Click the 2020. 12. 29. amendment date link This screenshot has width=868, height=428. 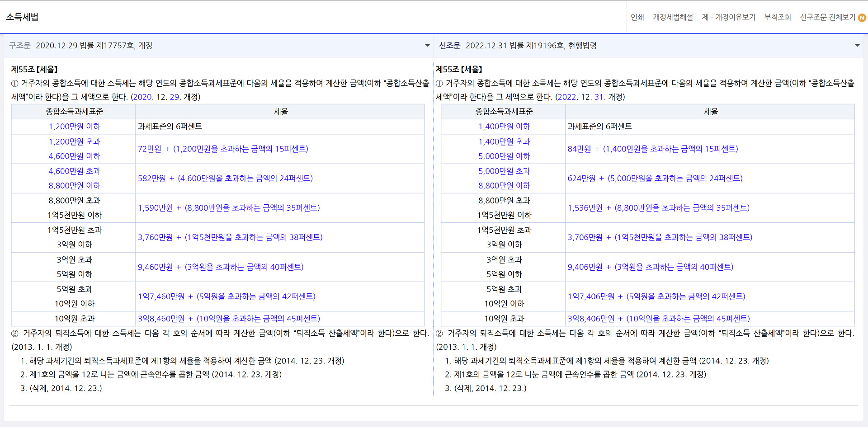click(156, 97)
